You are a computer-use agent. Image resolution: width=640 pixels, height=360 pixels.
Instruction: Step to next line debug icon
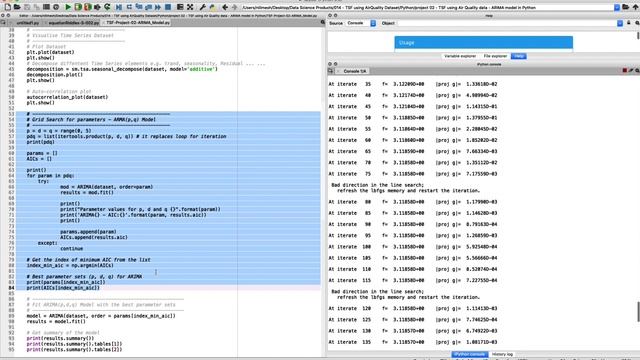[x=129, y=7]
